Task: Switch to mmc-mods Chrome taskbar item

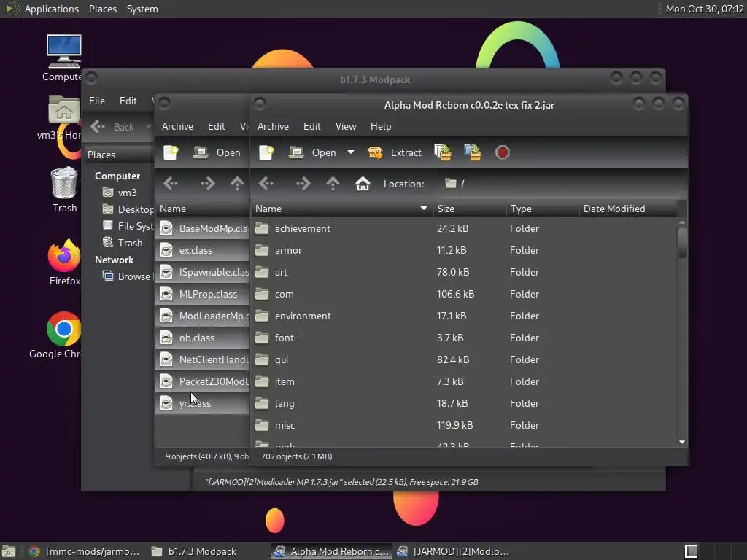Action: [x=85, y=551]
